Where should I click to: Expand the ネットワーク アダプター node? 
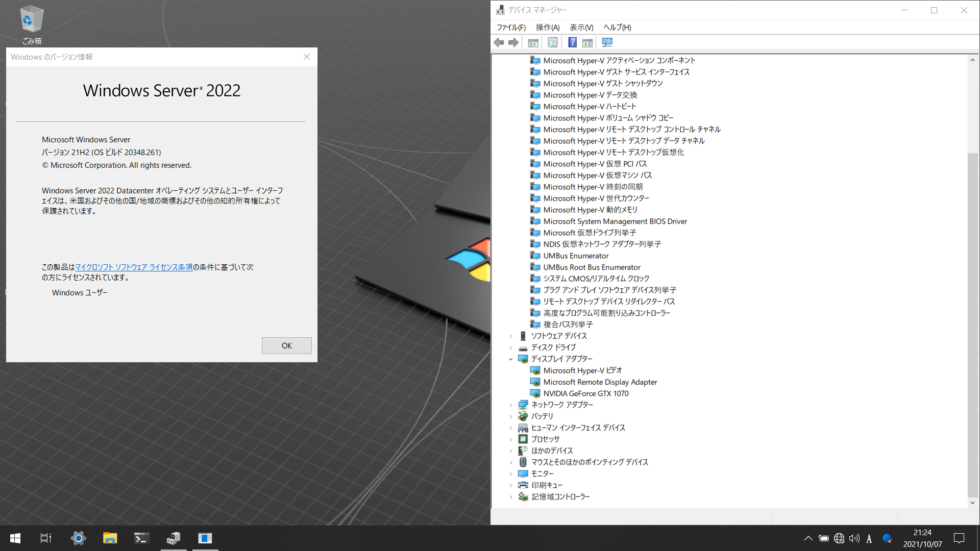(x=511, y=405)
